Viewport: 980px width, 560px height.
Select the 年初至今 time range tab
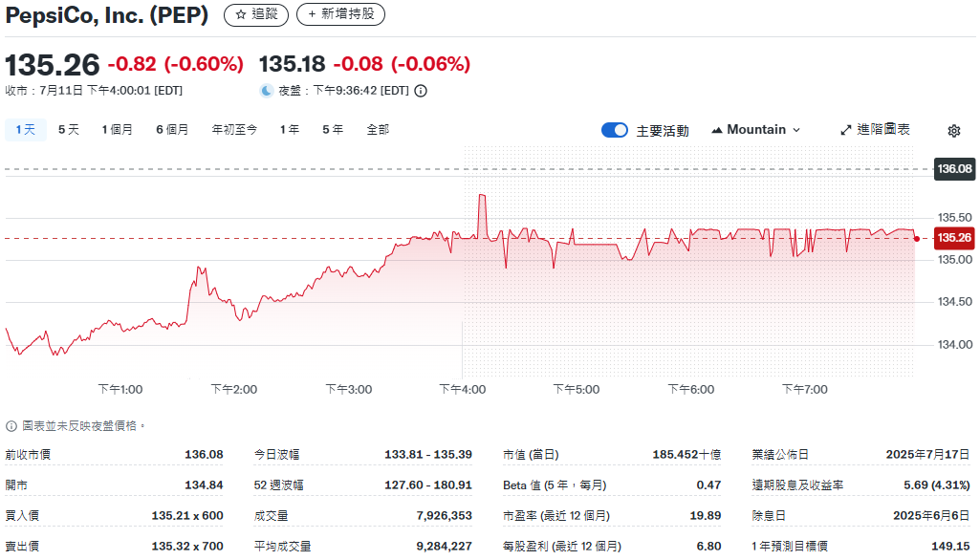[x=234, y=129]
